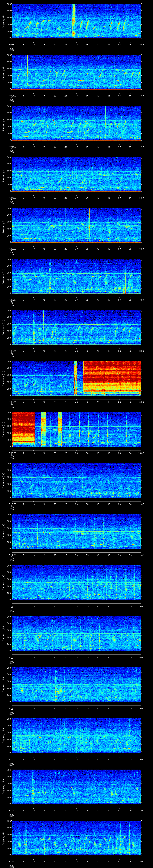
Task: Select the spectrogram panel starting at 7:10:00
Action: pyautogui.click(x=76, y=480)
